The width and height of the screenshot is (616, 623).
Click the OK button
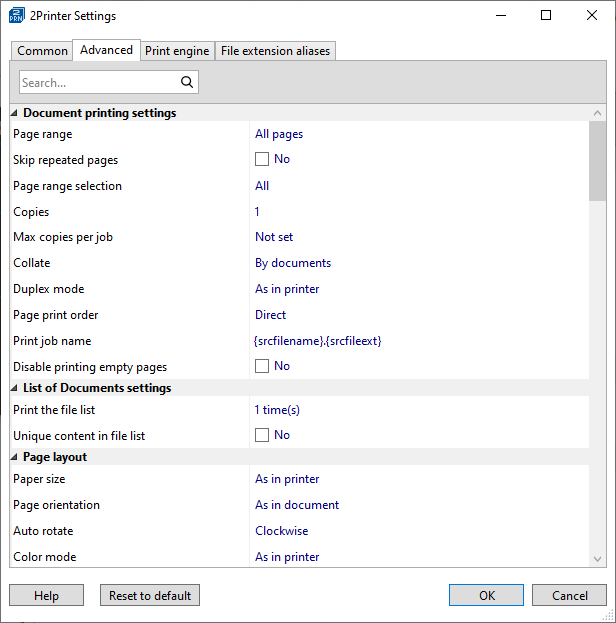487,595
